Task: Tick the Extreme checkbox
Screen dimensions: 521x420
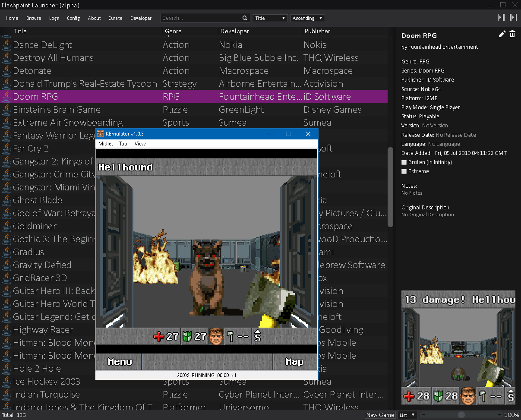Action: 404,171
